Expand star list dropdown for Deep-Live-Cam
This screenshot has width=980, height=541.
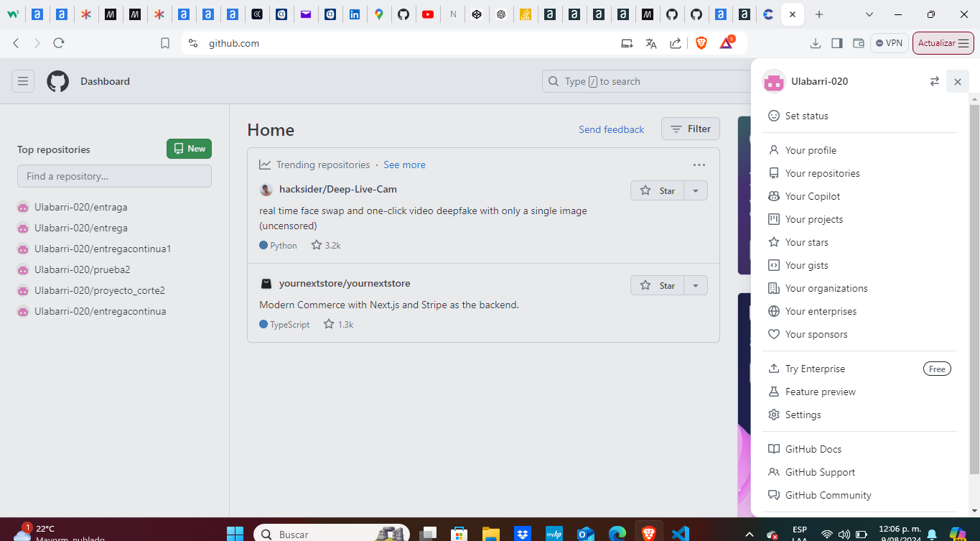point(696,190)
